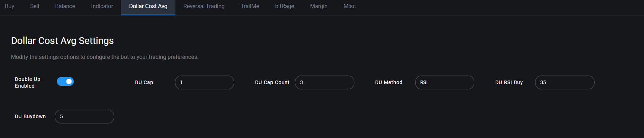
Task: Click the DU Method label
Action: [389, 82]
